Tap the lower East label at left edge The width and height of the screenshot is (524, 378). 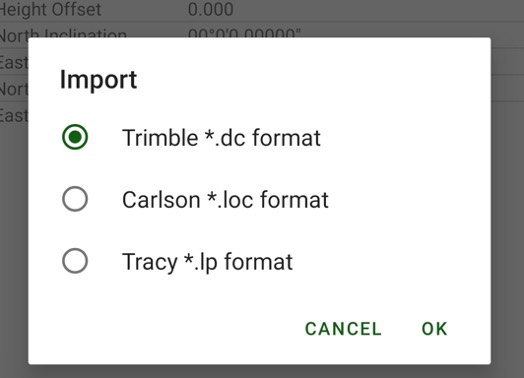click(x=14, y=115)
